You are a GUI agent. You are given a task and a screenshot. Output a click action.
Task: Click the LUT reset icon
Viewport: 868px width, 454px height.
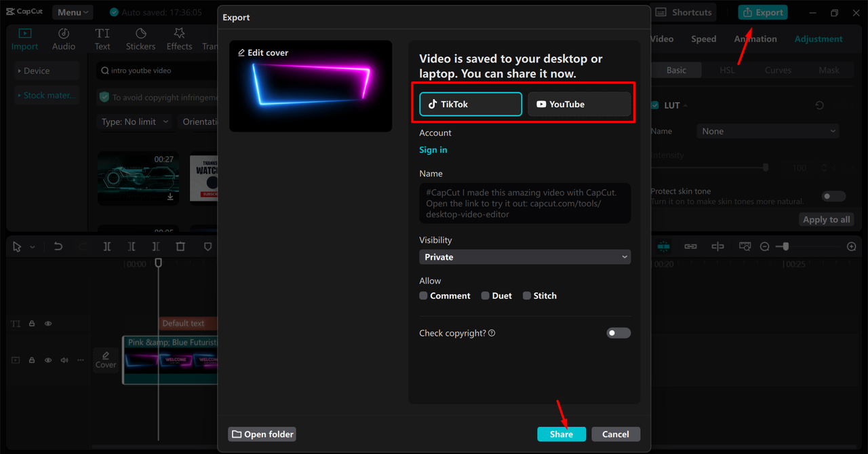coord(820,105)
